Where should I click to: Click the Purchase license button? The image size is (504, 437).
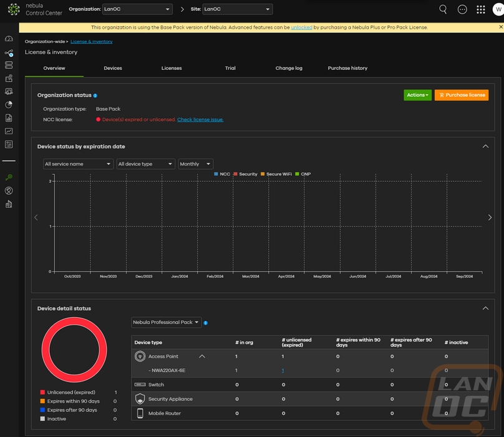(462, 95)
